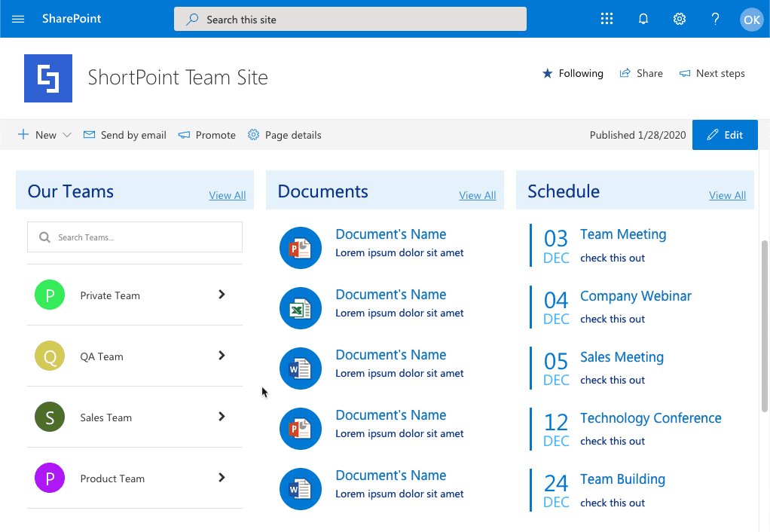Open the app launcher grid icon

coord(607,20)
